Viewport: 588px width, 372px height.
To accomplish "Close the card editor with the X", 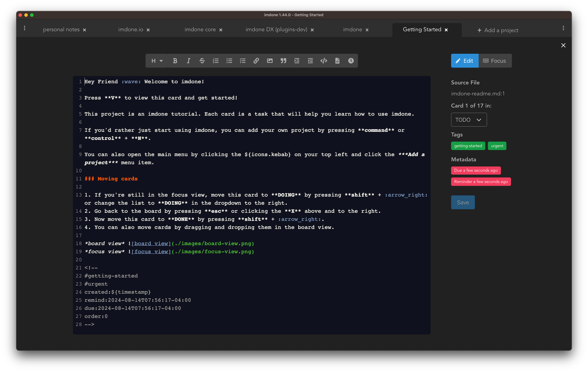I will tap(563, 45).
